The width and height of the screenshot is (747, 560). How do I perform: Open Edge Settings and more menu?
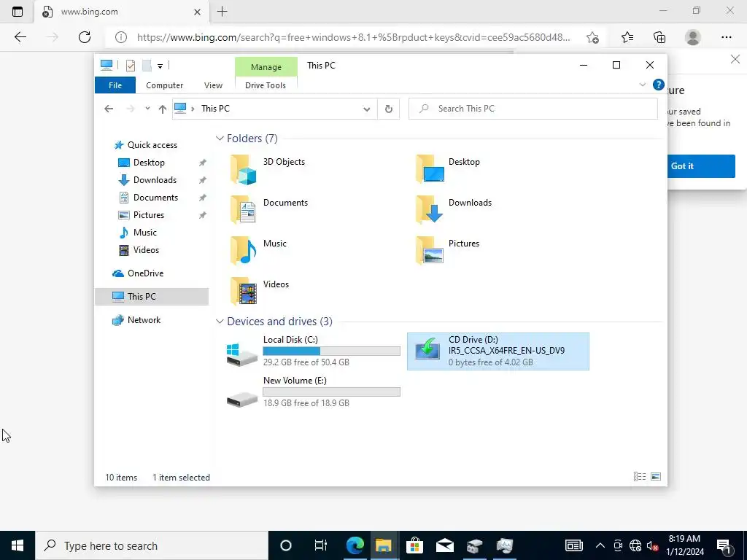pos(726,37)
